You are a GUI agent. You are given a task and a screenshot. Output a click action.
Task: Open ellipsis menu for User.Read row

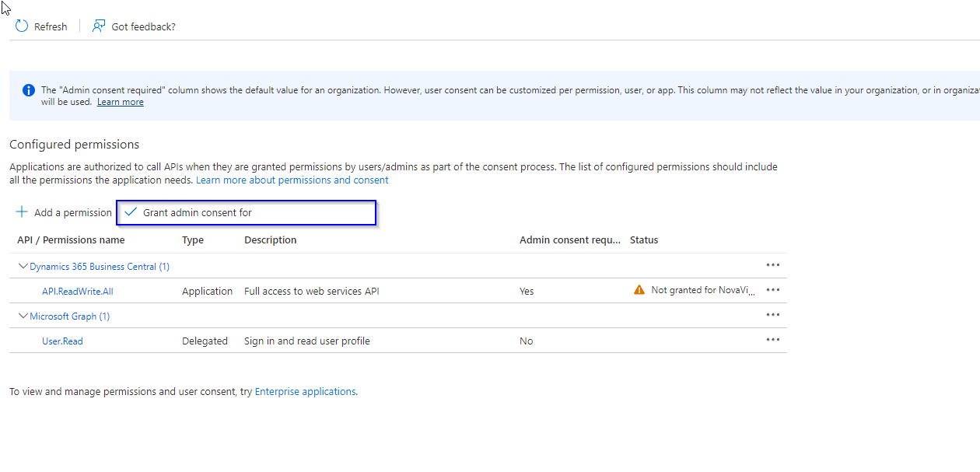click(x=772, y=340)
